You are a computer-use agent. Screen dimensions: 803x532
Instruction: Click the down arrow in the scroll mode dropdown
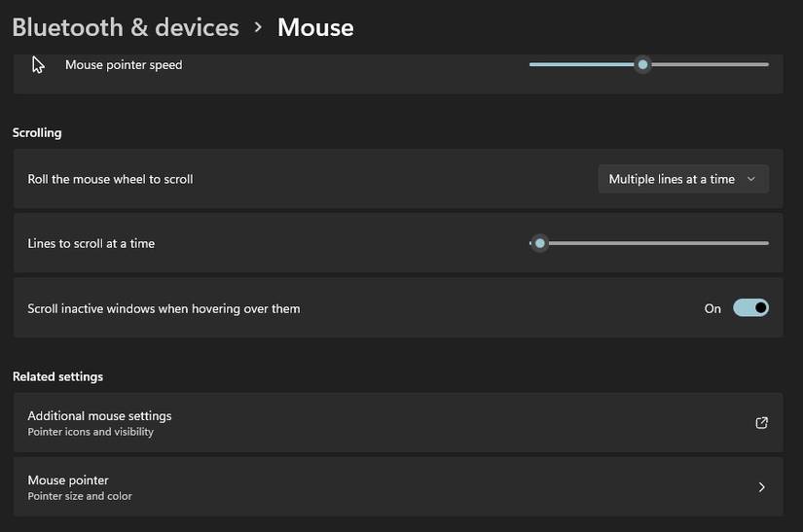[750, 179]
